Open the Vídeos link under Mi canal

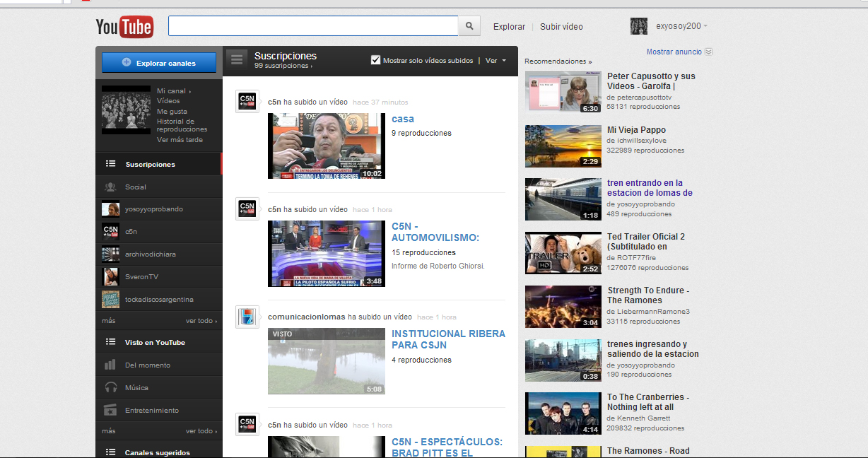tap(168, 101)
